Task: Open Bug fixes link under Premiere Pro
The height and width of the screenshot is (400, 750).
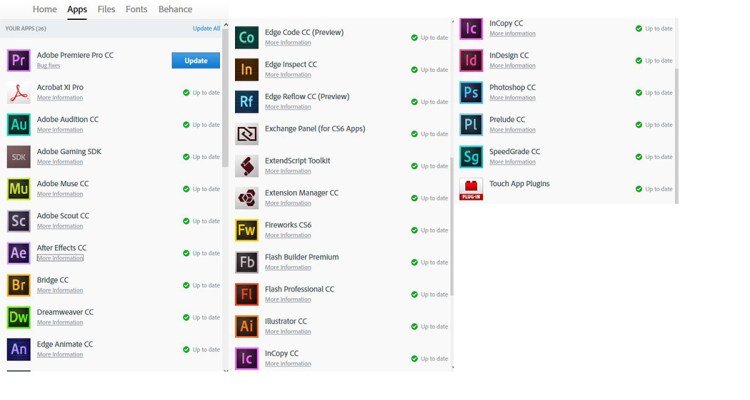Action: (x=48, y=66)
